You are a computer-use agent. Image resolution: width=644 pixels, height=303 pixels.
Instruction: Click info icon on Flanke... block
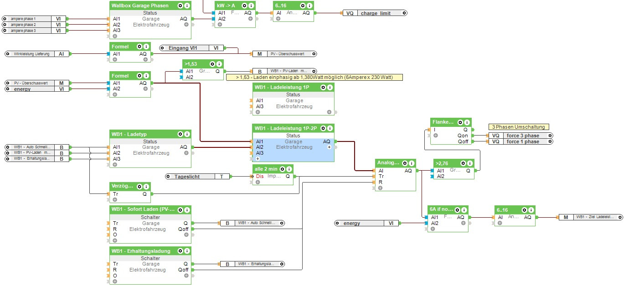(x=467, y=122)
